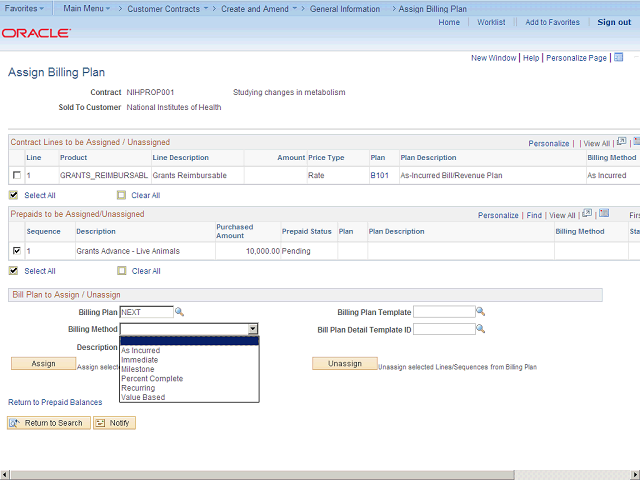Uncheck Grants Advance - Live Animals row

click(x=15, y=250)
